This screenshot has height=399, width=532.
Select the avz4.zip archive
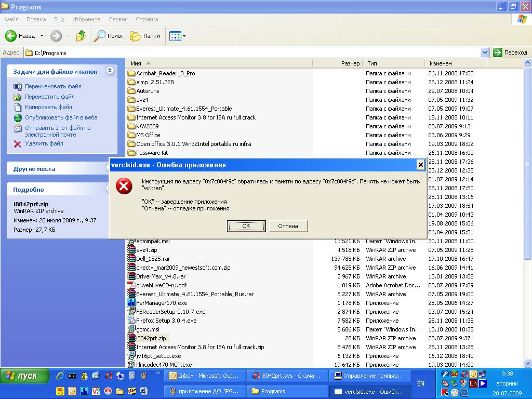146,250
